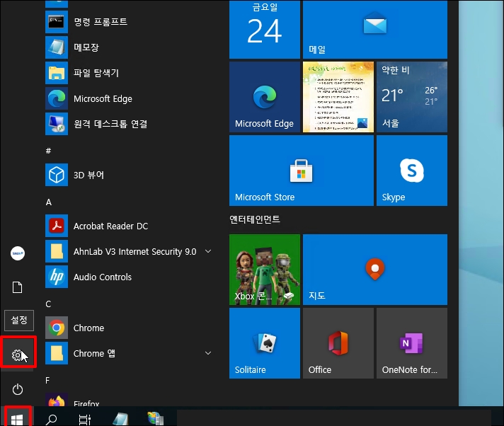Click the Power button in the sidebar
The height and width of the screenshot is (426, 504).
click(x=18, y=389)
